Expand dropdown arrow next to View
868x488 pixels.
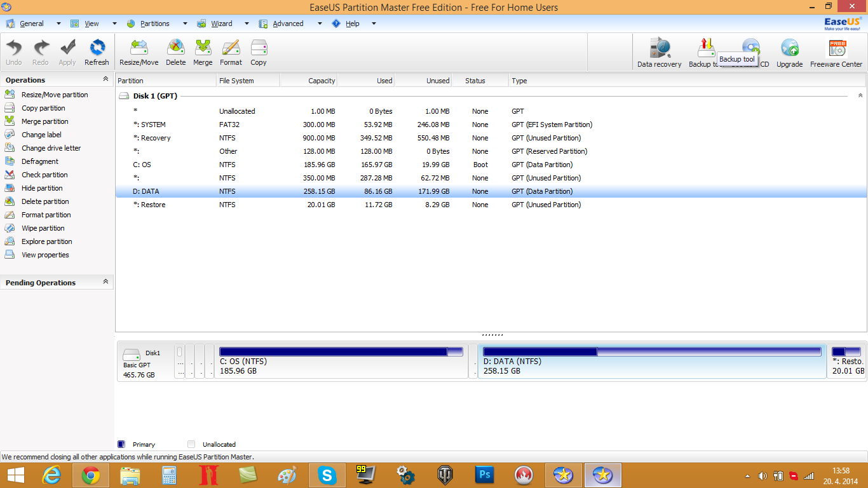pyautogui.click(x=114, y=24)
